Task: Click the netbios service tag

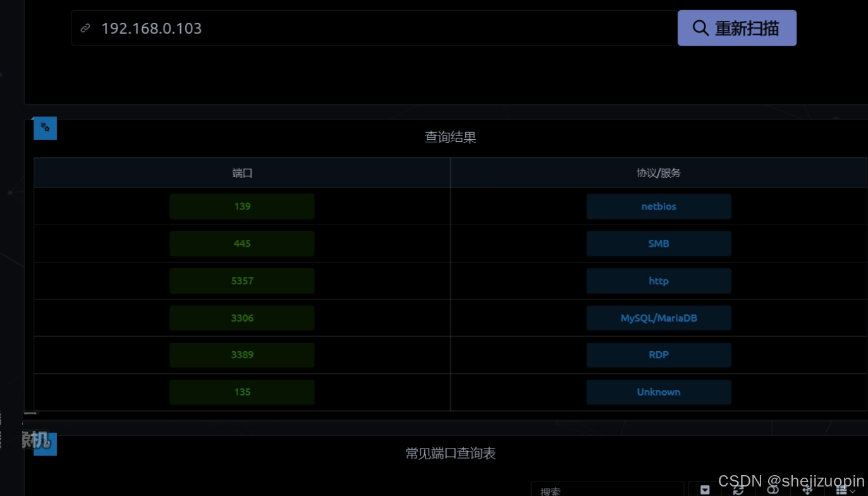Action: [x=659, y=206]
